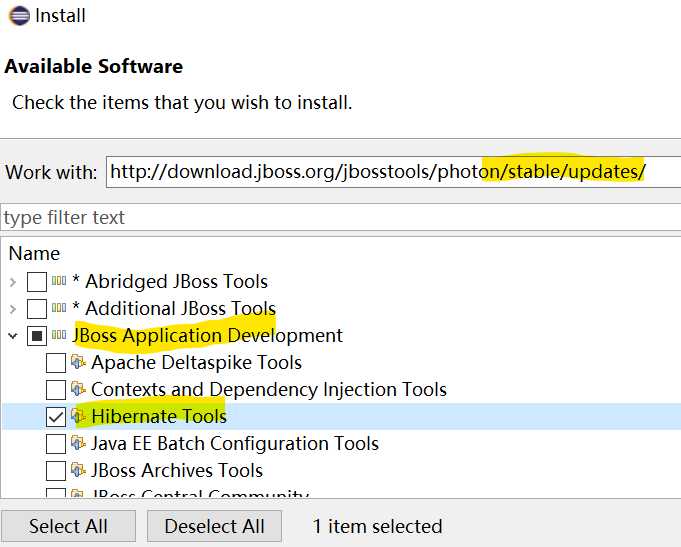681x547 pixels.
Task: Click the feature icon next to Hibernate Tools
Action: 78,416
